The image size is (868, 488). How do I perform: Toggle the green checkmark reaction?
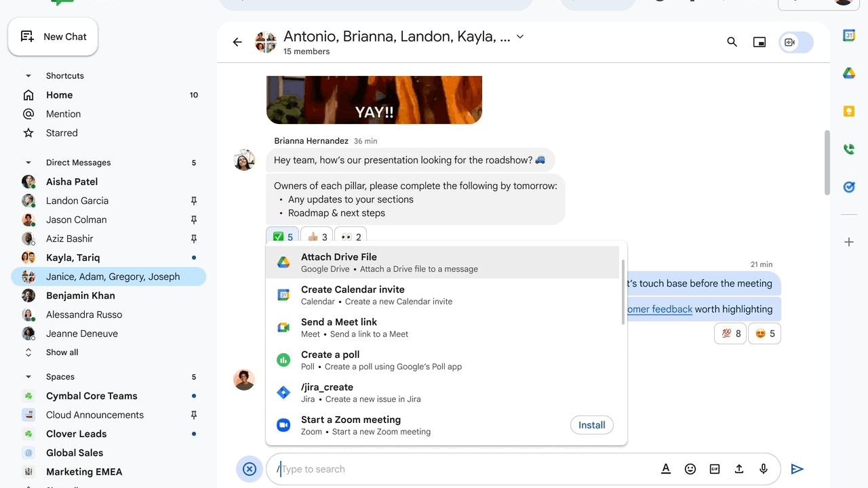click(x=282, y=237)
